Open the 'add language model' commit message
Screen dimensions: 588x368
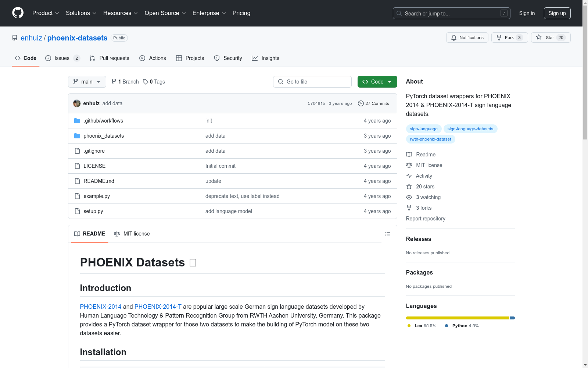pos(229,211)
